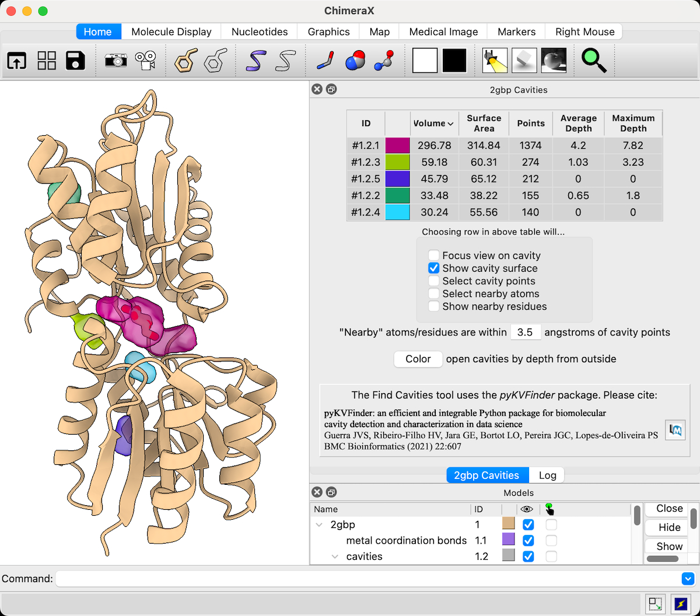
Task: Uncheck Show cavity surface option
Action: (433, 268)
